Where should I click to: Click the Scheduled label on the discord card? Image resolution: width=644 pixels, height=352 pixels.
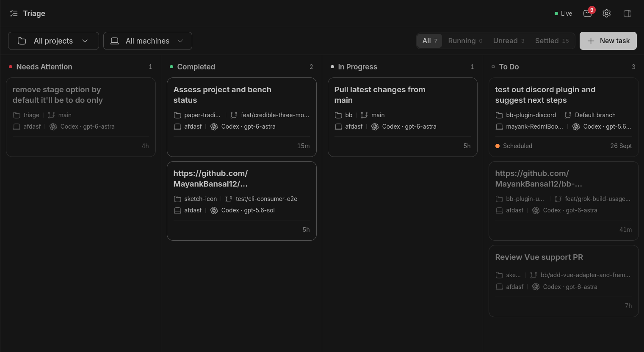point(517,146)
